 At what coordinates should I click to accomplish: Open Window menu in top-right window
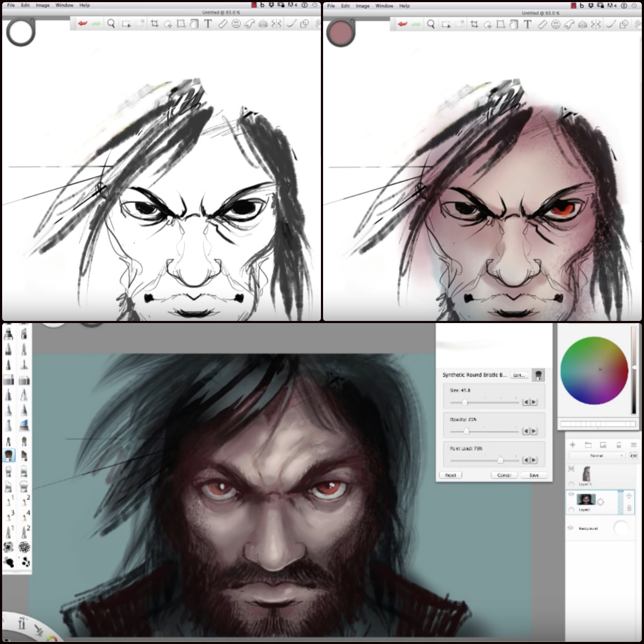[x=384, y=6]
